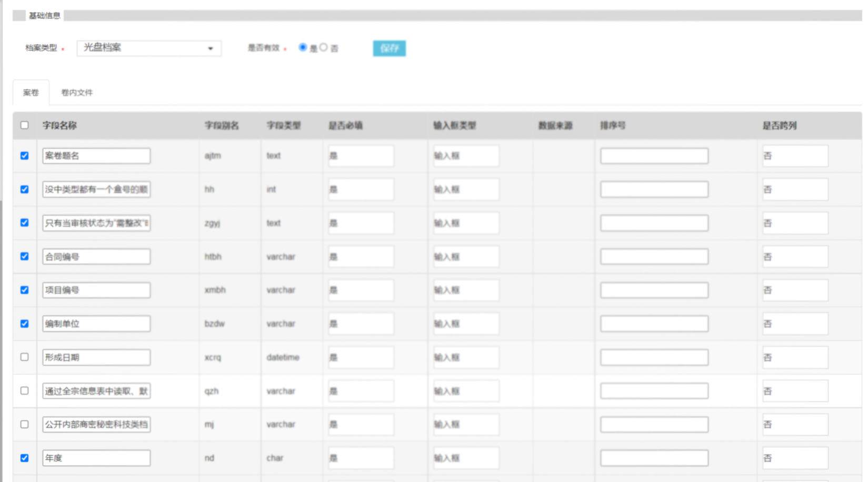Select the 案卷 tab
Viewport: 868px width, 482px height.
coord(31,93)
